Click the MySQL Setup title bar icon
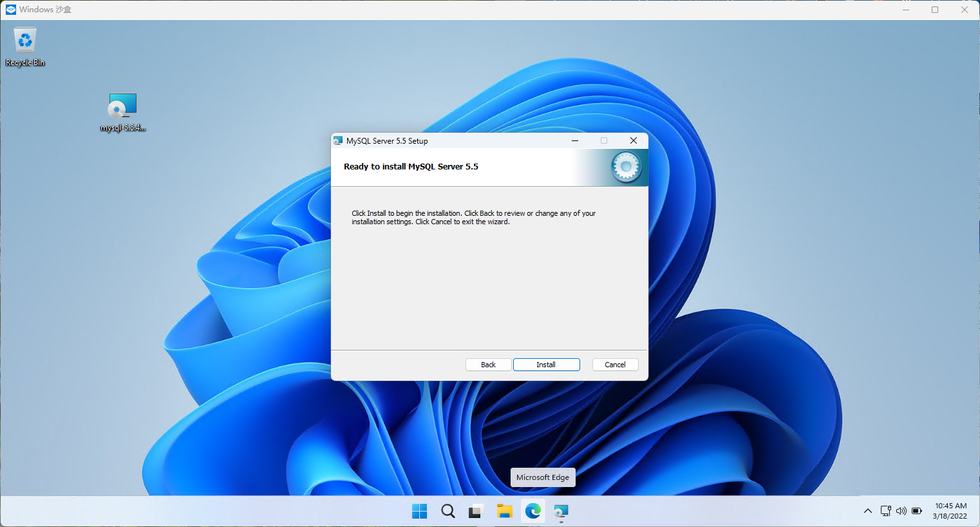 [x=338, y=141]
